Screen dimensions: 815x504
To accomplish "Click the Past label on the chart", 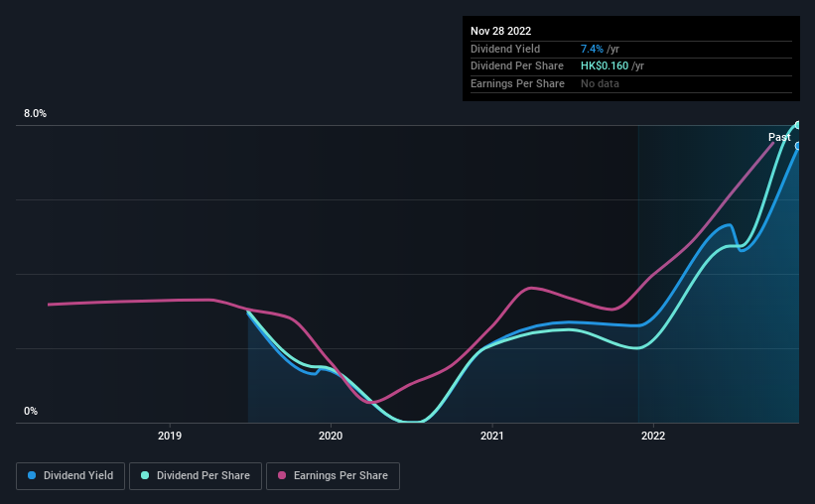I will click(x=779, y=137).
